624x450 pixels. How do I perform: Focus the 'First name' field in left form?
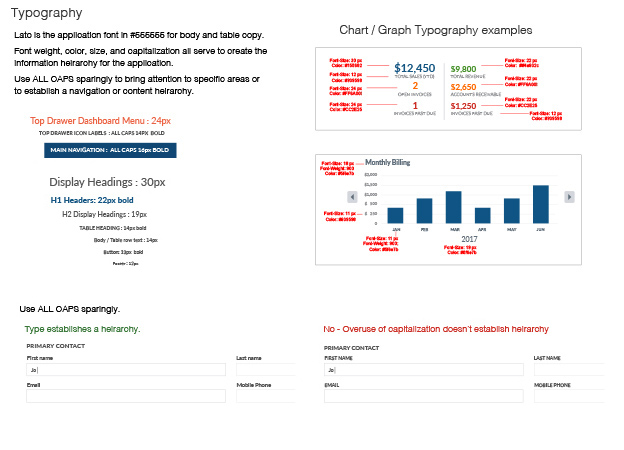pyautogui.click(x=127, y=369)
